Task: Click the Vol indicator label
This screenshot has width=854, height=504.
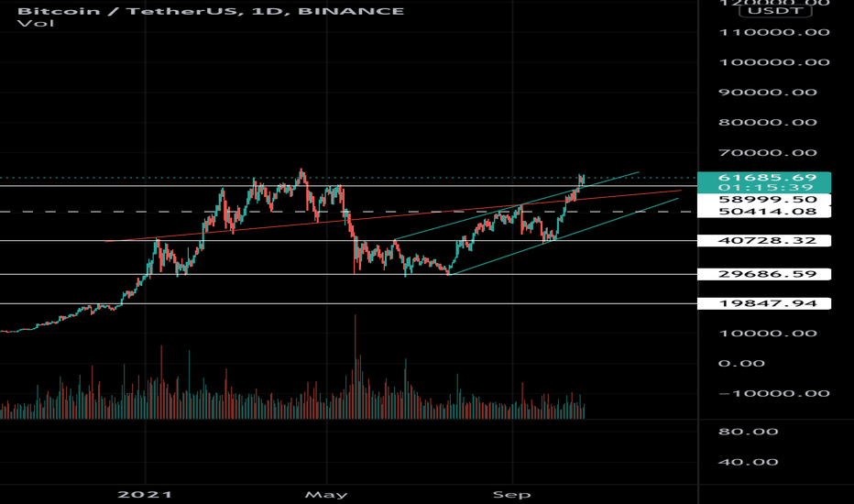Action: [36, 23]
